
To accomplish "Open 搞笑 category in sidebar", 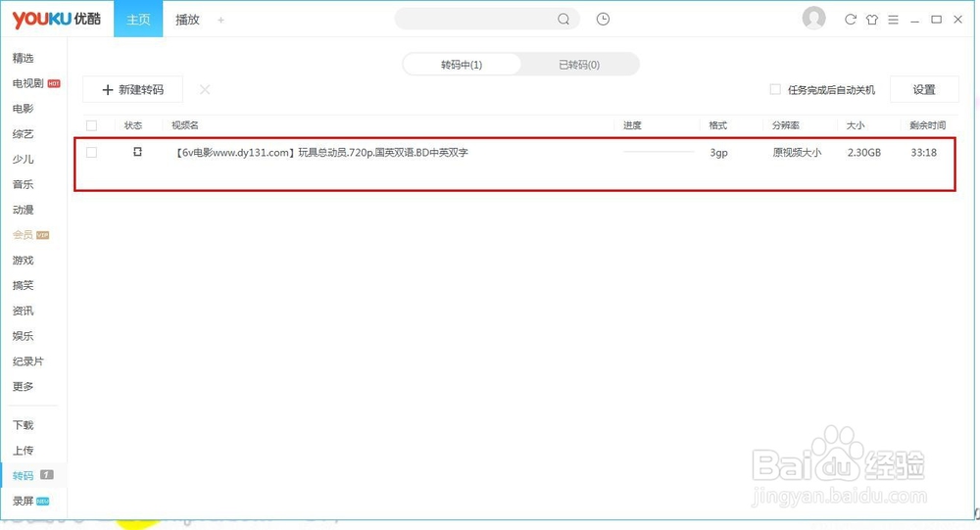I will pos(24,286).
